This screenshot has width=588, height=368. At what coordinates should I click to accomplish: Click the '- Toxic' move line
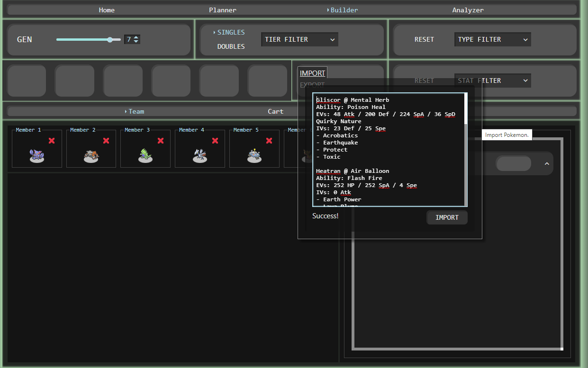(x=328, y=157)
